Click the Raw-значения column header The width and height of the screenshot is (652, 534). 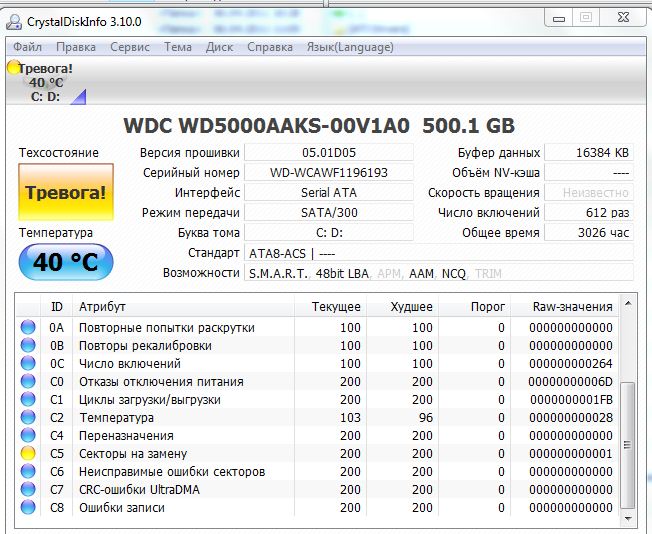coord(564,307)
